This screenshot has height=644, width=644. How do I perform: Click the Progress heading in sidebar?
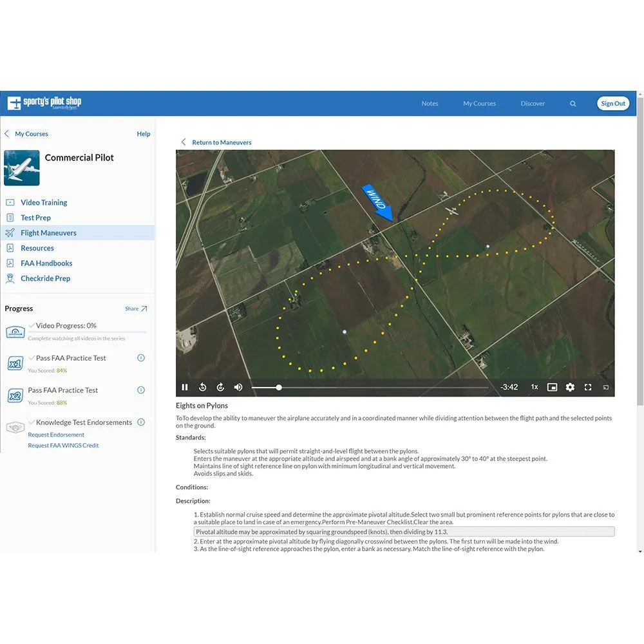(19, 308)
